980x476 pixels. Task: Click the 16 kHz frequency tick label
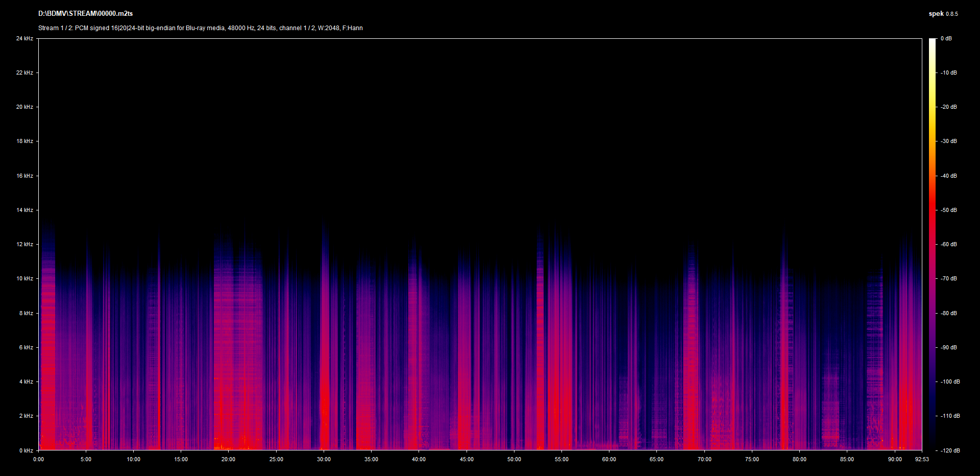(x=24, y=176)
